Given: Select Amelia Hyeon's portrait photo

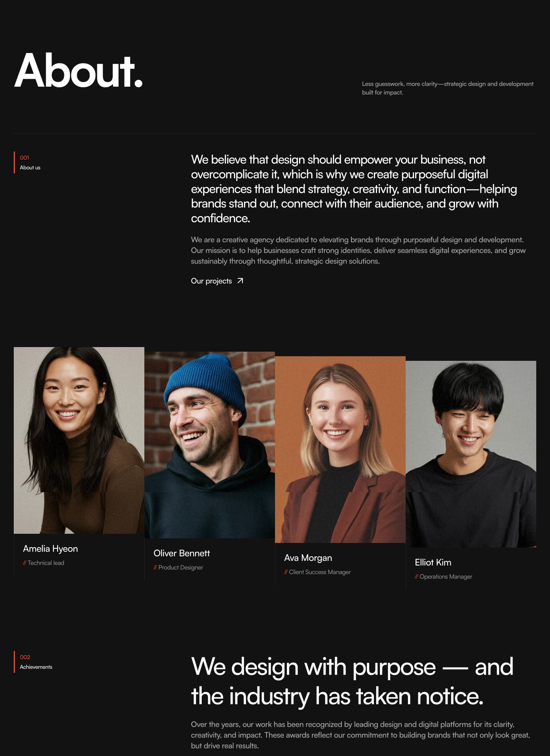Looking at the screenshot, I should tap(79, 440).
